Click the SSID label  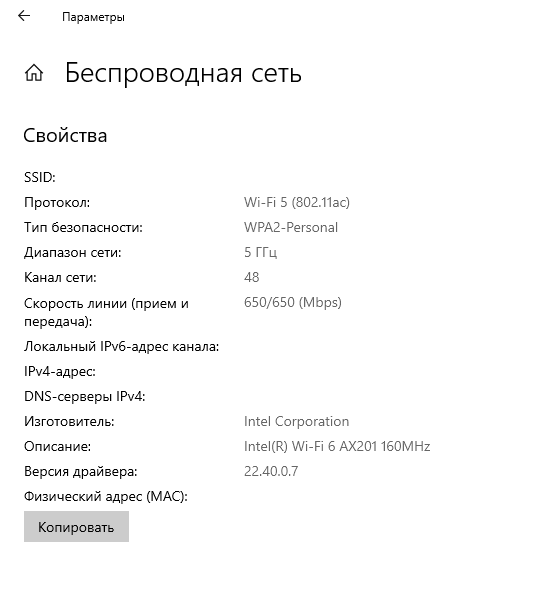coord(40,177)
